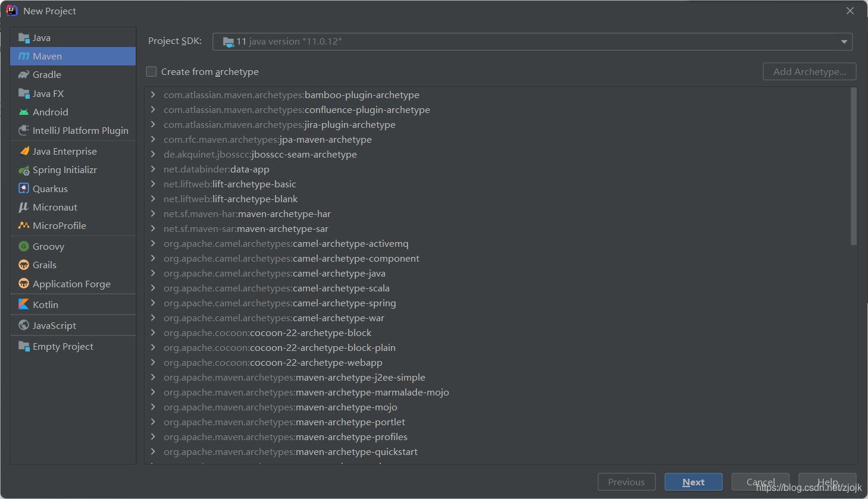868x499 pixels.
Task: Select the Micronaut icon
Action: pyautogui.click(x=24, y=207)
